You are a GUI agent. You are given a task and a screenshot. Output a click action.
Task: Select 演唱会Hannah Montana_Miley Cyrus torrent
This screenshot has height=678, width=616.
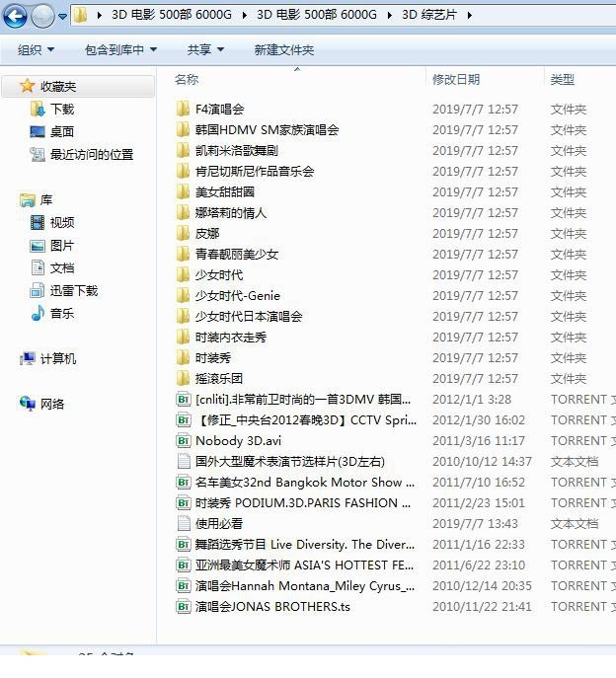(304, 586)
